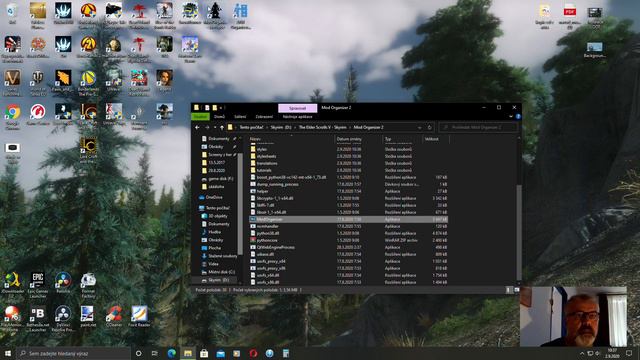Open Opera browser from the taskbar
This screenshot has height=360, width=640.
(253, 353)
